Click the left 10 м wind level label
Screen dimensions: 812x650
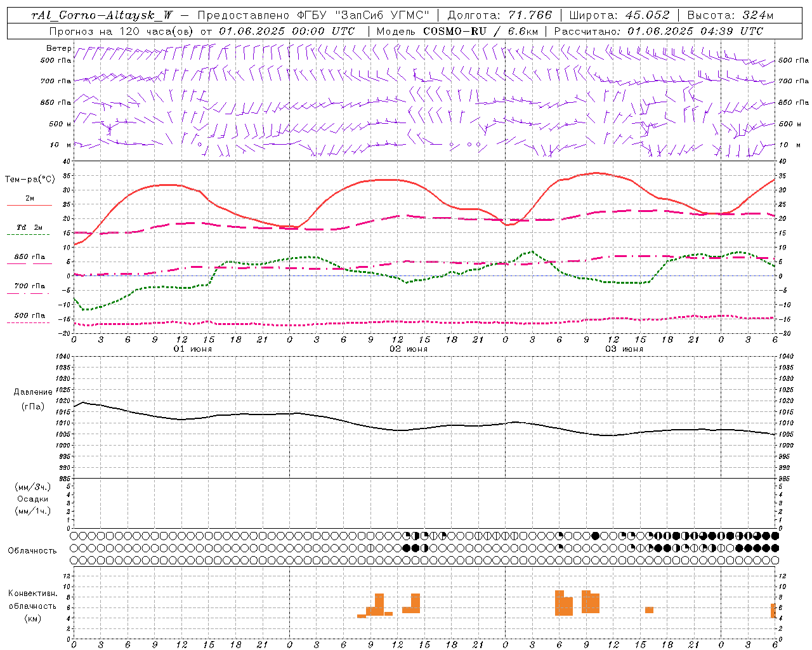pyautogui.click(x=61, y=145)
